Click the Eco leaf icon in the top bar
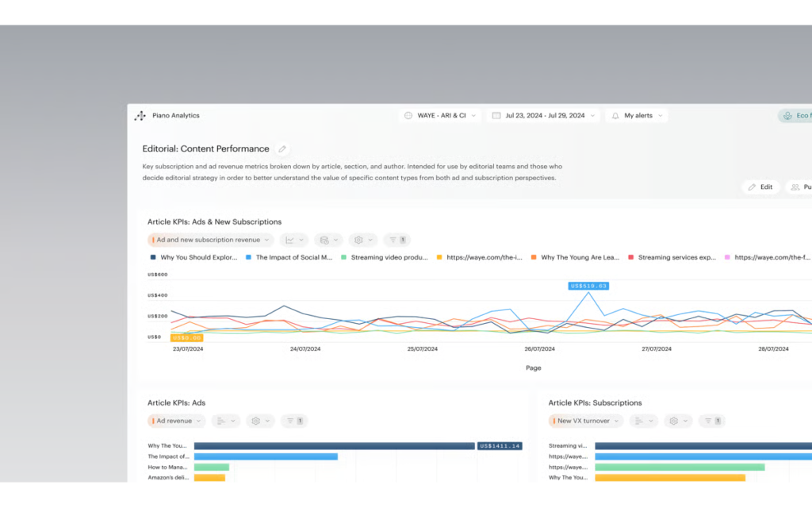This screenshot has height=508, width=812. tap(787, 116)
